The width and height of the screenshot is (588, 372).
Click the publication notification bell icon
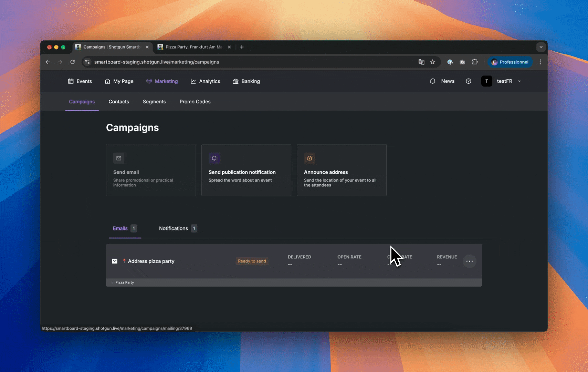pyautogui.click(x=214, y=158)
